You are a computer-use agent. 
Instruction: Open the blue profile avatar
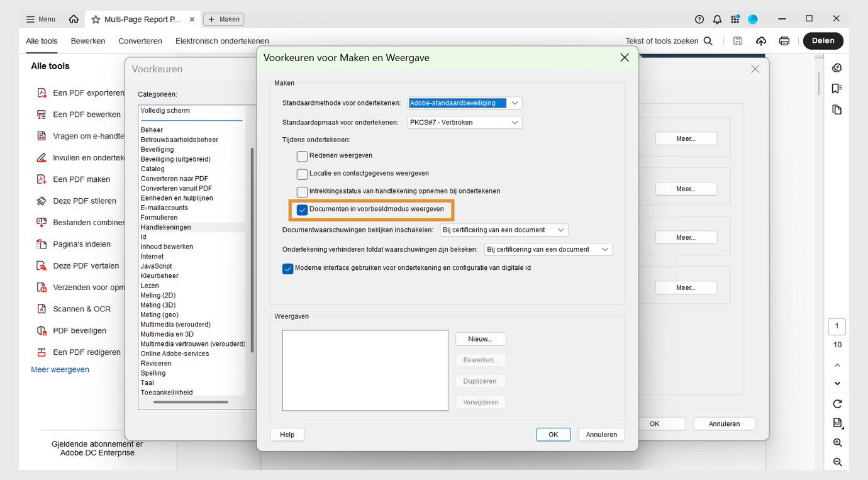pos(753,20)
